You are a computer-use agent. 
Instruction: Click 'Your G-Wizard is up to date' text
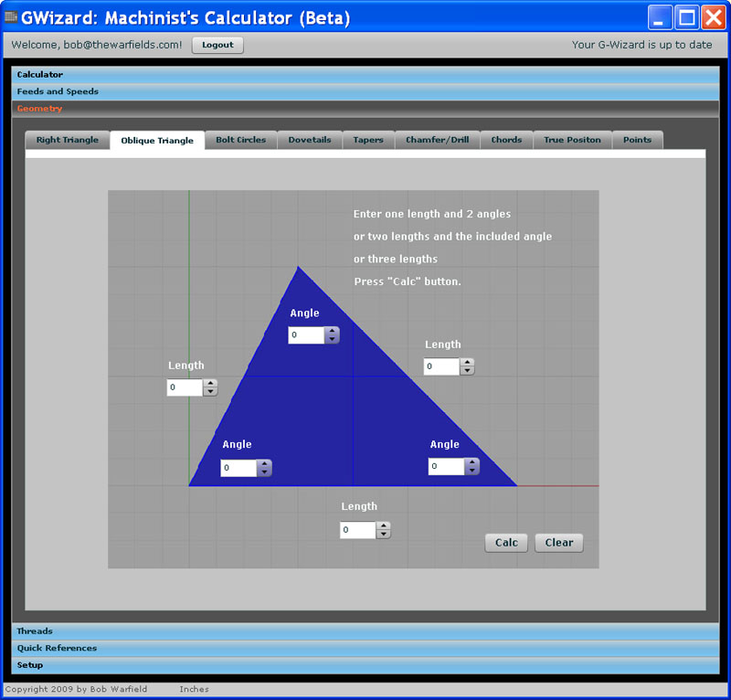pos(642,45)
